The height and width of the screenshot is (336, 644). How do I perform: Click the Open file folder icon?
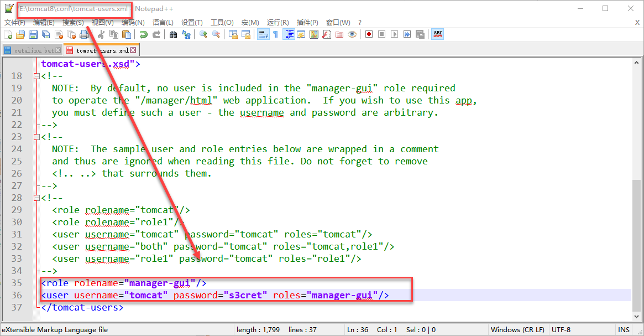click(20, 34)
